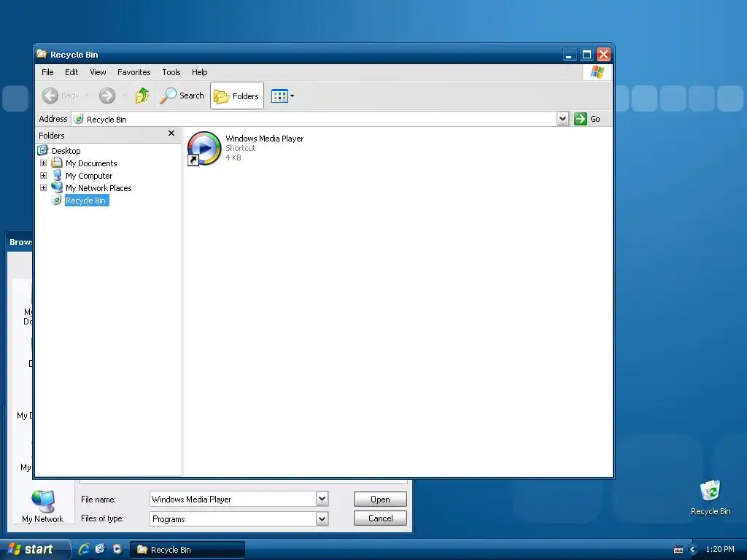Click the Back arrow button
Screen dimensions: 747x560
(x=50, y=96)
